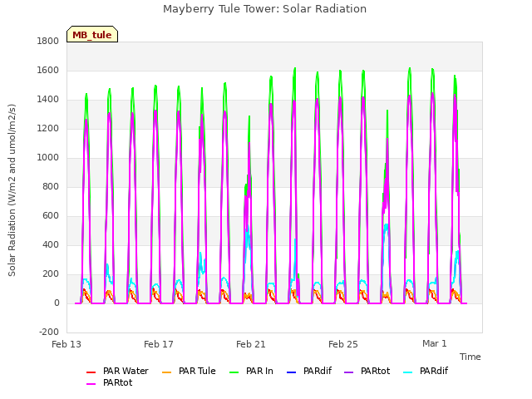Click the 600 y-axis tick label
The image size is (532, 399).
(x=51, y=216)
